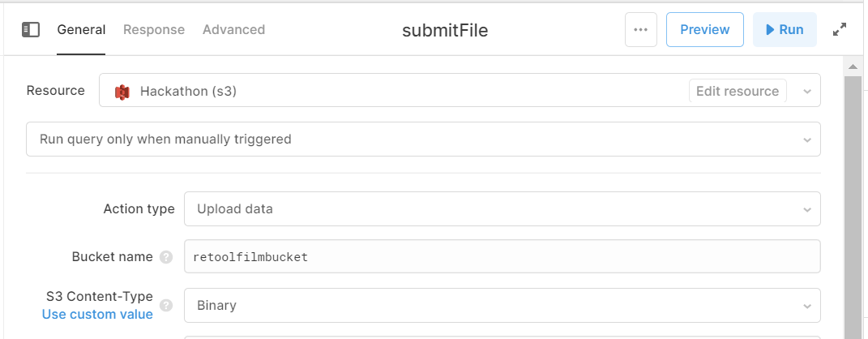This screenshot has height=339, width=868.
Task: Show help for Bucket name
Action: tap(166, 258)
